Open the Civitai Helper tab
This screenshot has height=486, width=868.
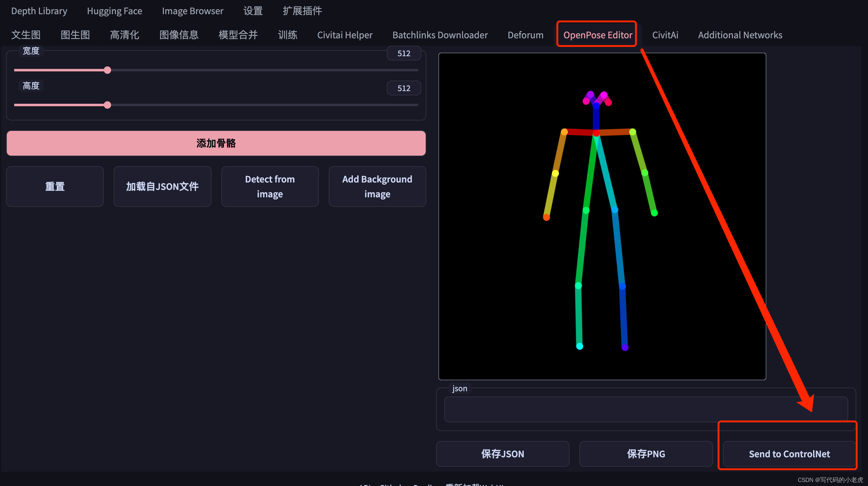coord(345,35)
